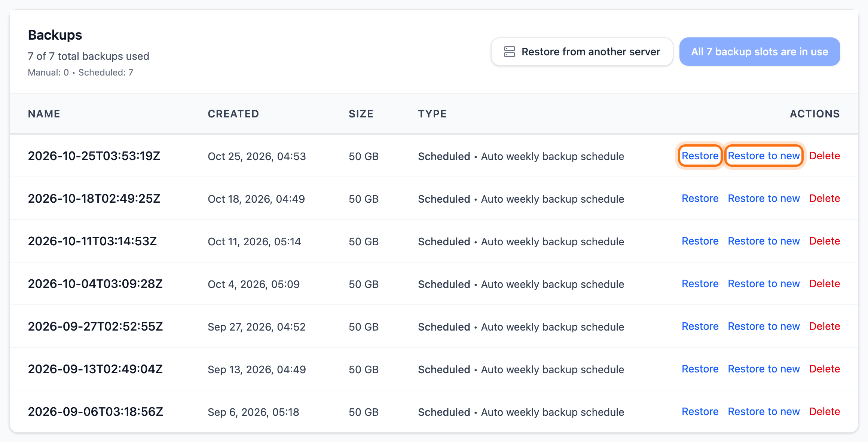Click the Backups heading

55,35
